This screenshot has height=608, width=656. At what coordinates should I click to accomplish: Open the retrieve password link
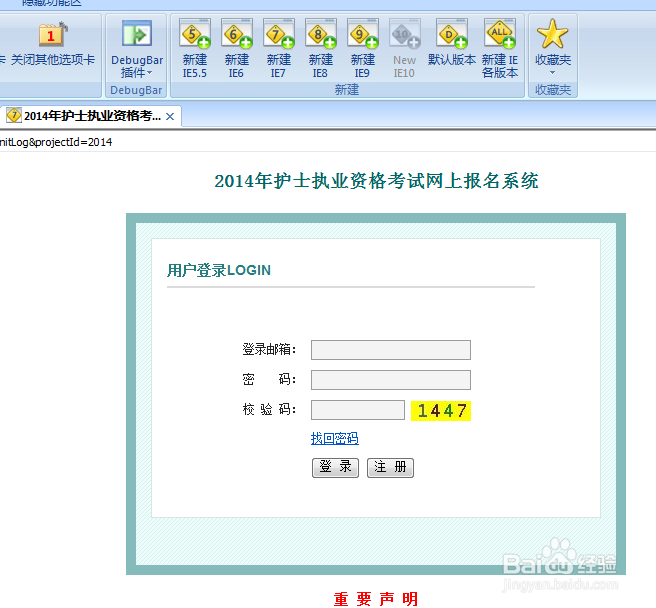334,438
